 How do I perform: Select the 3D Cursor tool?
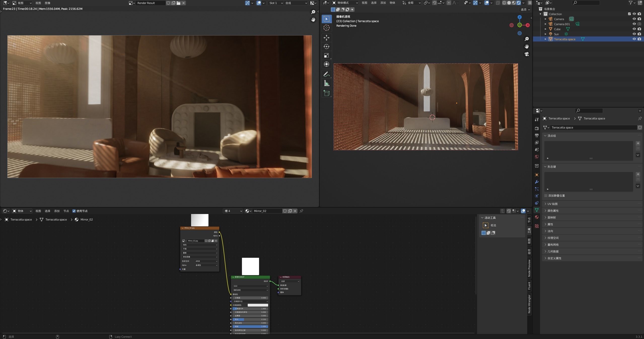click(327, 28)
